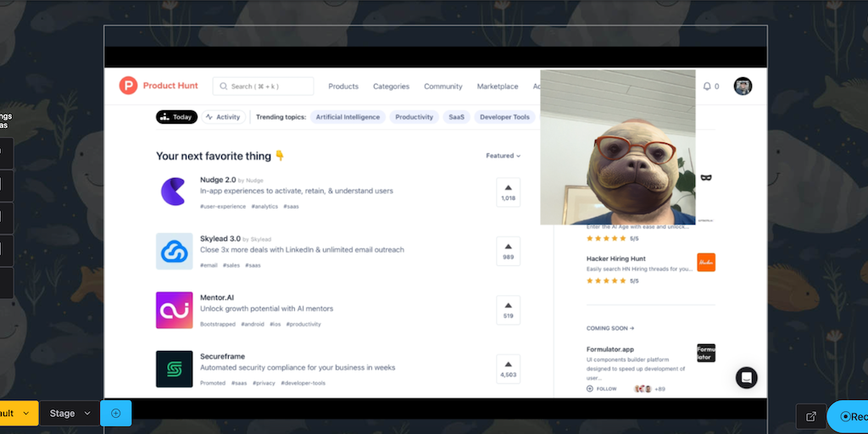Click the webcam overlay with seal filter

(x=618, y=147)
